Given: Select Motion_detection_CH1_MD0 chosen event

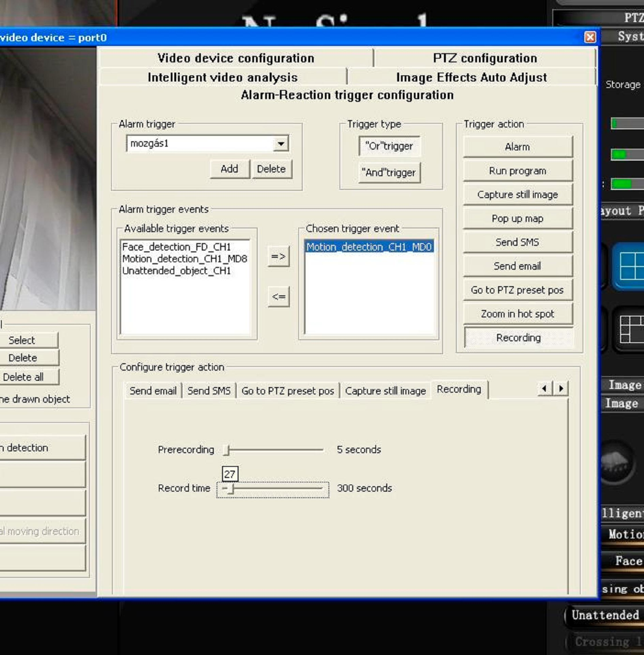Looking at the screenshot, I should tap(369, 247).
